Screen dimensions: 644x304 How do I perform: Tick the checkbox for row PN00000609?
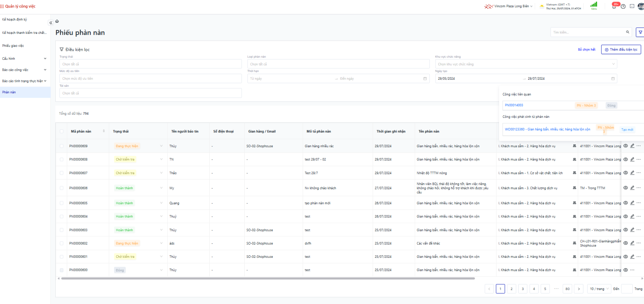(62, 146)
